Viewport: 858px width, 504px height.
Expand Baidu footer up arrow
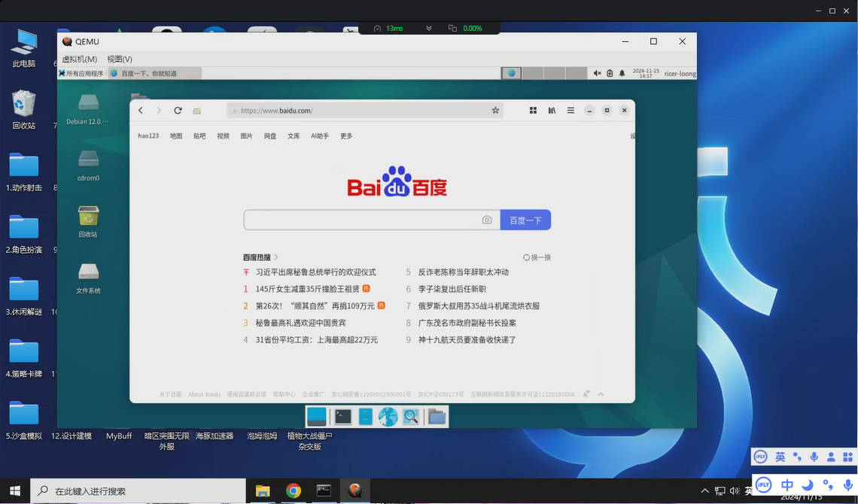coord(601,394)
